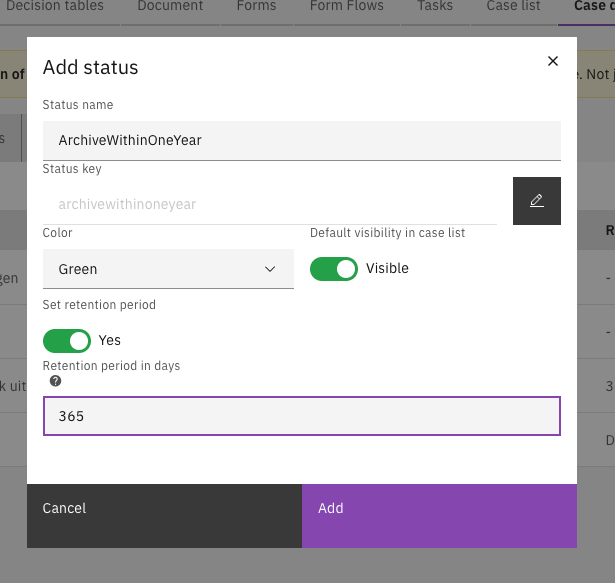This screenshot has height=583, width=615.
Task: Toggle default visibility in case list switch
Action: click(334, 269)
